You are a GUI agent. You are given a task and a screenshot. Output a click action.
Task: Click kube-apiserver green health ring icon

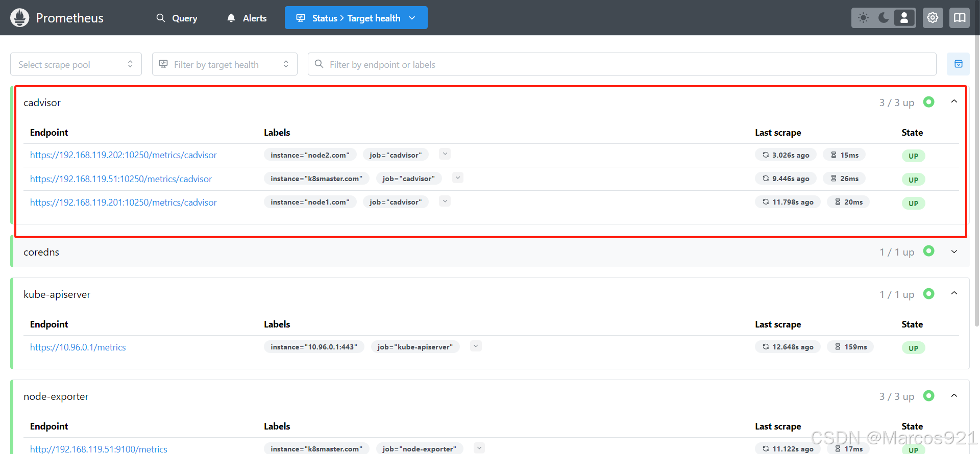pos(929,294)
